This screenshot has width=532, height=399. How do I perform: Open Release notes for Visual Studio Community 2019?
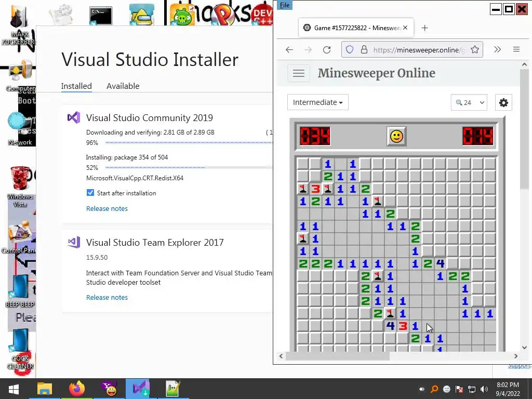[107, 208]
